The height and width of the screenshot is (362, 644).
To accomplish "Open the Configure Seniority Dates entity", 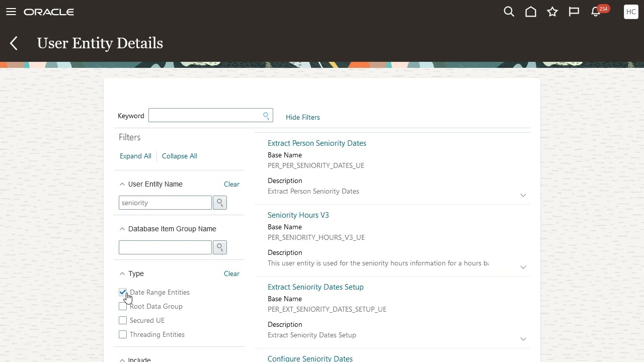I will coord(310,358).
